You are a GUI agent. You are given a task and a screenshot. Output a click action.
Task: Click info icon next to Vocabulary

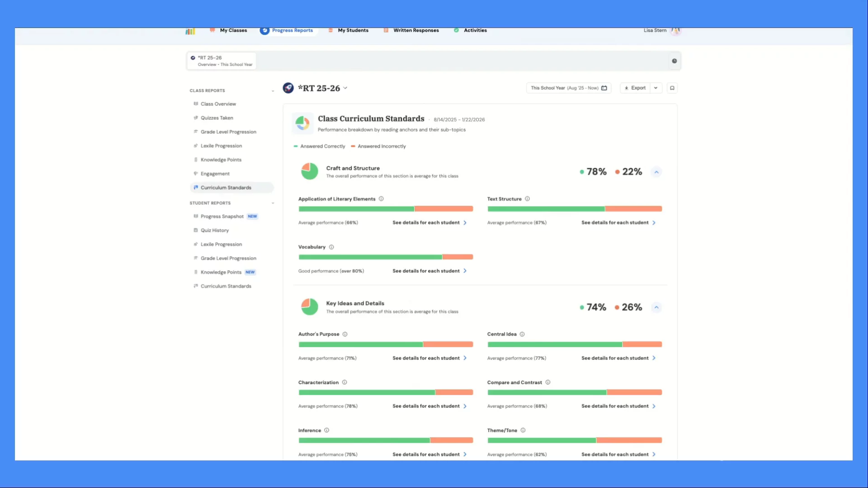pyautogui.click(x=331, y=247)
